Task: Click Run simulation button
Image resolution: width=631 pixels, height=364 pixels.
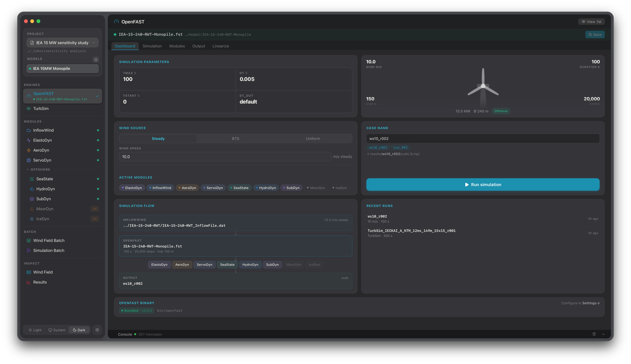Action: point(483,184)
